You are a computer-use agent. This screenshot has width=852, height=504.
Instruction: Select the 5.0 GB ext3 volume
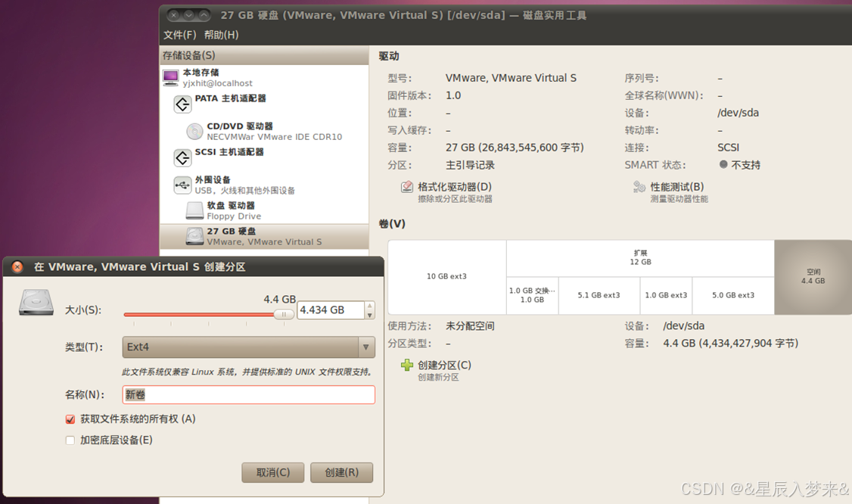(733, 295)
